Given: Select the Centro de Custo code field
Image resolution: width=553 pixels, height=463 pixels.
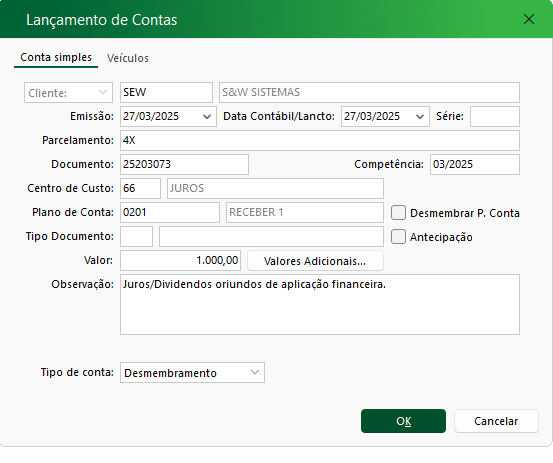Looking at the screenshot, I should tap(140, 188).
